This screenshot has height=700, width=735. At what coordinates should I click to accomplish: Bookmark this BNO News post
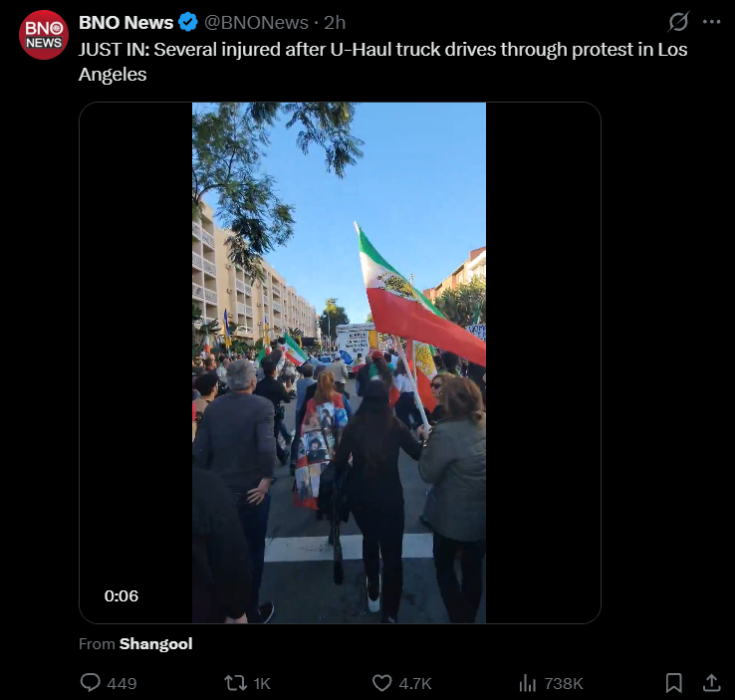point(673,683)
